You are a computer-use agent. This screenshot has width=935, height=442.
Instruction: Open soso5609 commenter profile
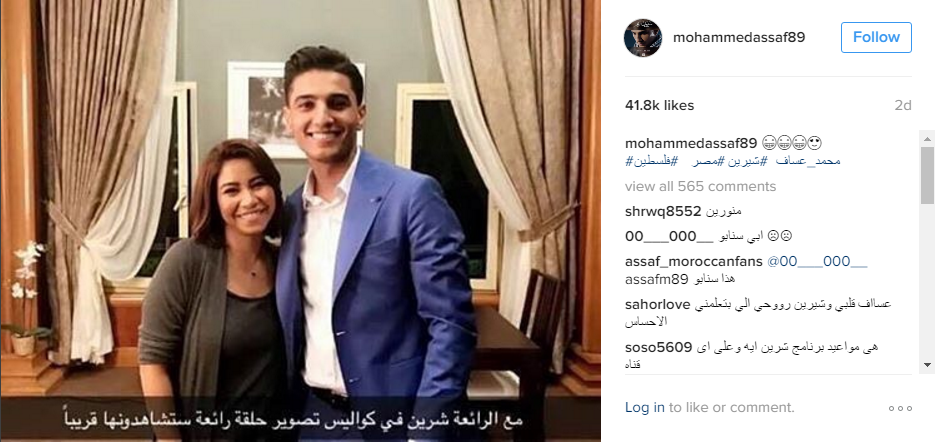(658, 347)
